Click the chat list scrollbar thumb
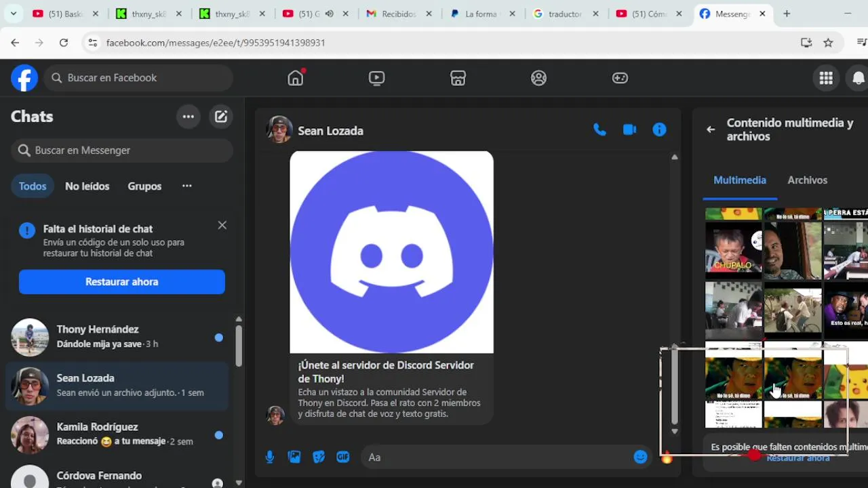This screenshot has width=868, height=488. (239, 345)
